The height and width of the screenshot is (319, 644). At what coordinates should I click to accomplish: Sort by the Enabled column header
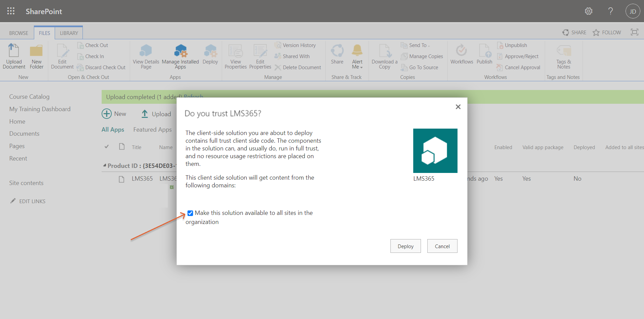click(x=503, y=147)
